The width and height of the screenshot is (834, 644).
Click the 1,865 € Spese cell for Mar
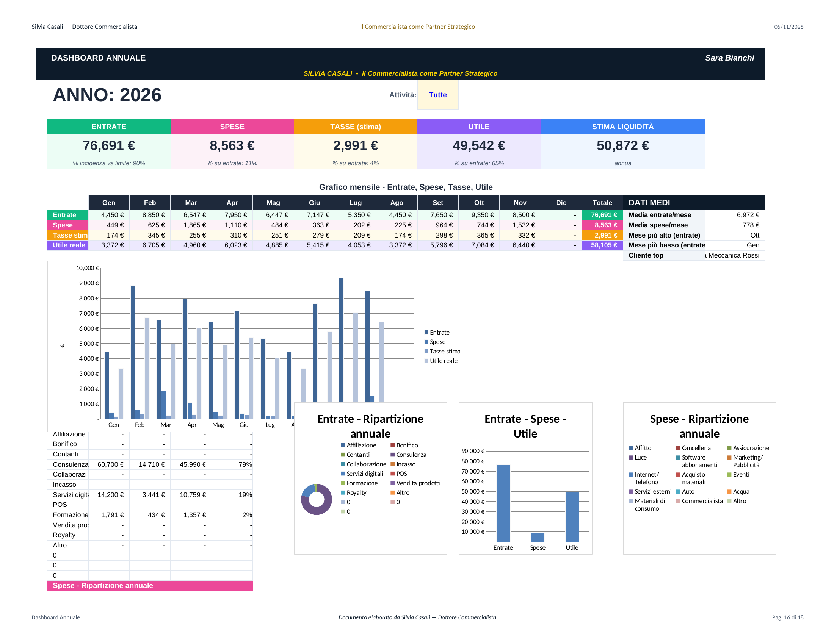pos(191,225)
